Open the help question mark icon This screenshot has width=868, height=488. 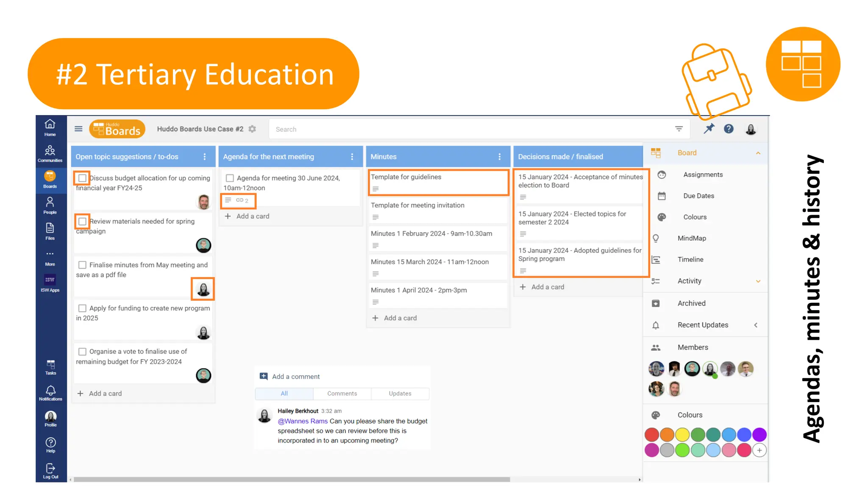(729, 129)
